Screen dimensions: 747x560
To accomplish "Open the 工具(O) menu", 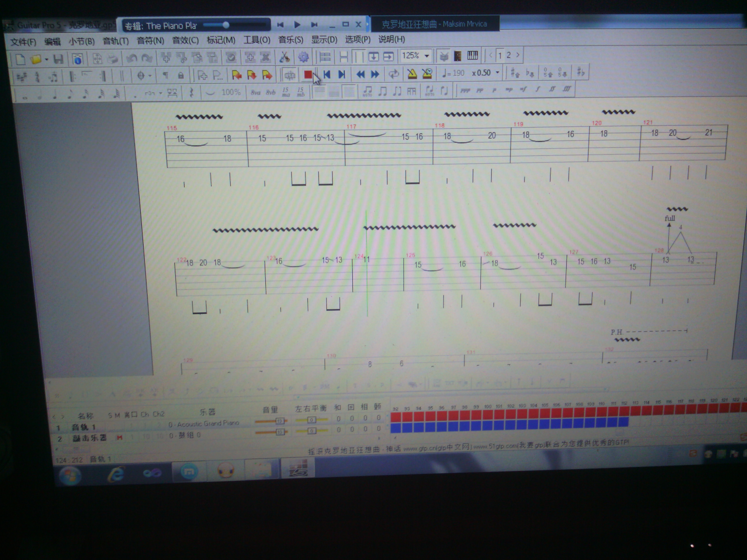I will [257, 40].
